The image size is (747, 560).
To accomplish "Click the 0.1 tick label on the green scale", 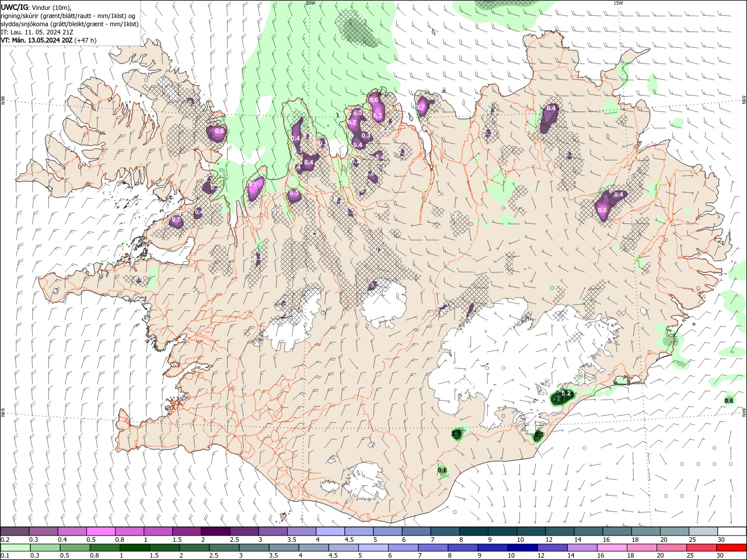I will pos(4,555).
